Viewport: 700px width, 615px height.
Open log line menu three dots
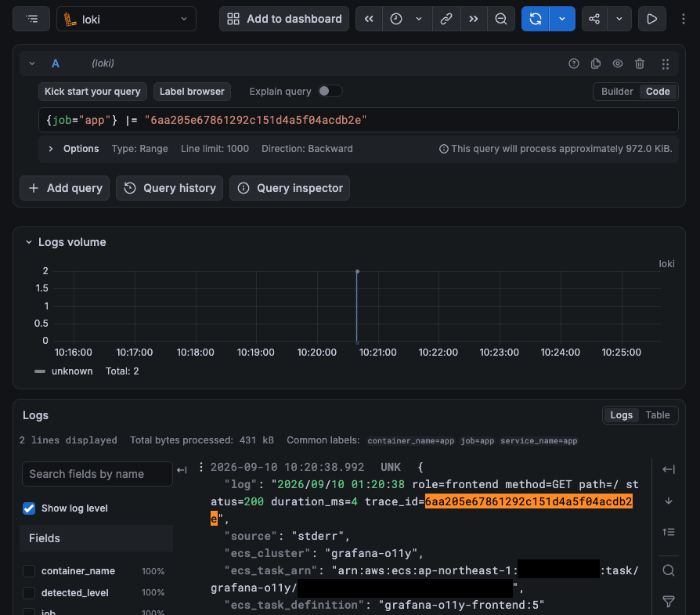(201, 467)
